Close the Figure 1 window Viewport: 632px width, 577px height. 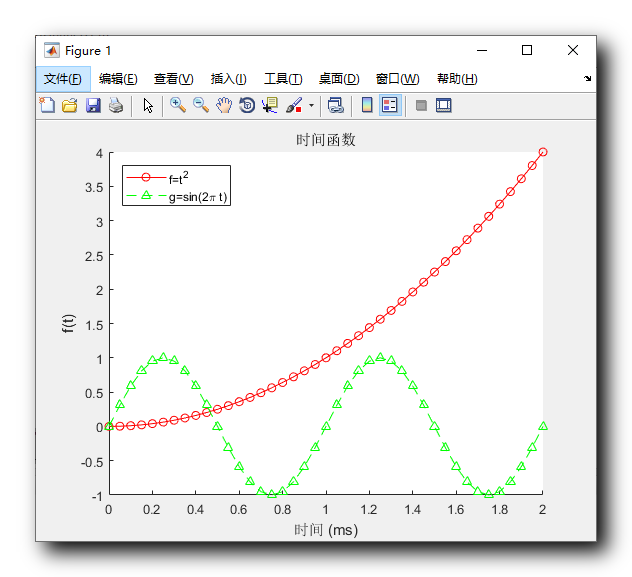573,50
